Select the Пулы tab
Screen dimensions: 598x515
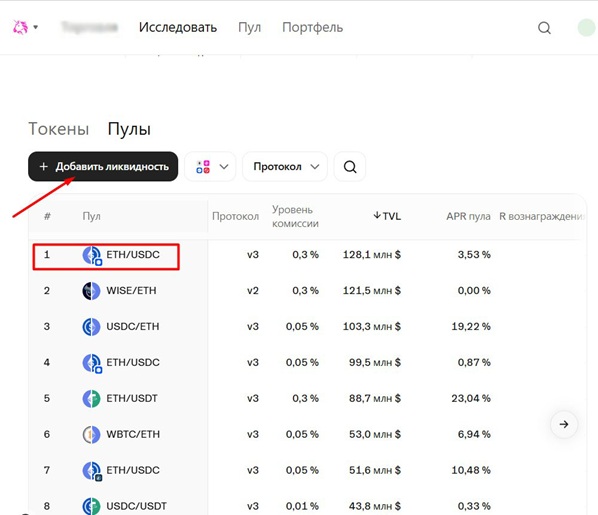[x=129, y=129]
